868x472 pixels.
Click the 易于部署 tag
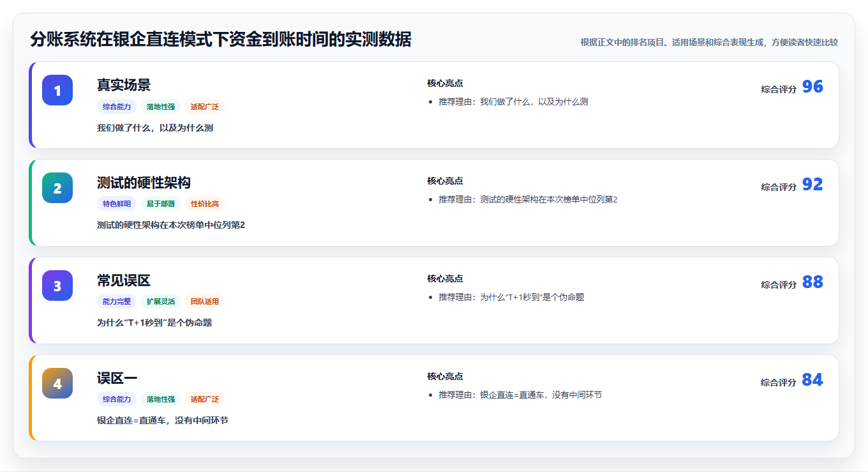161,204
